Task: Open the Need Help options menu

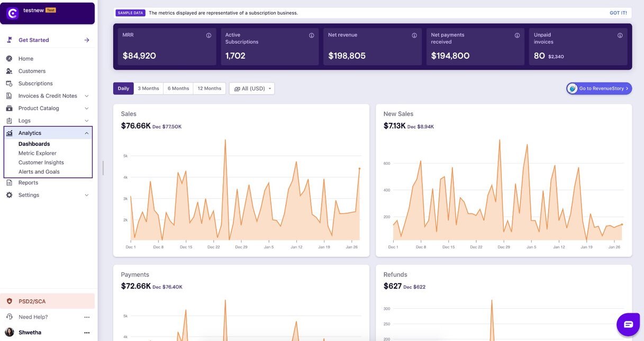Action: pyautogui.click(x=87, y=317)
